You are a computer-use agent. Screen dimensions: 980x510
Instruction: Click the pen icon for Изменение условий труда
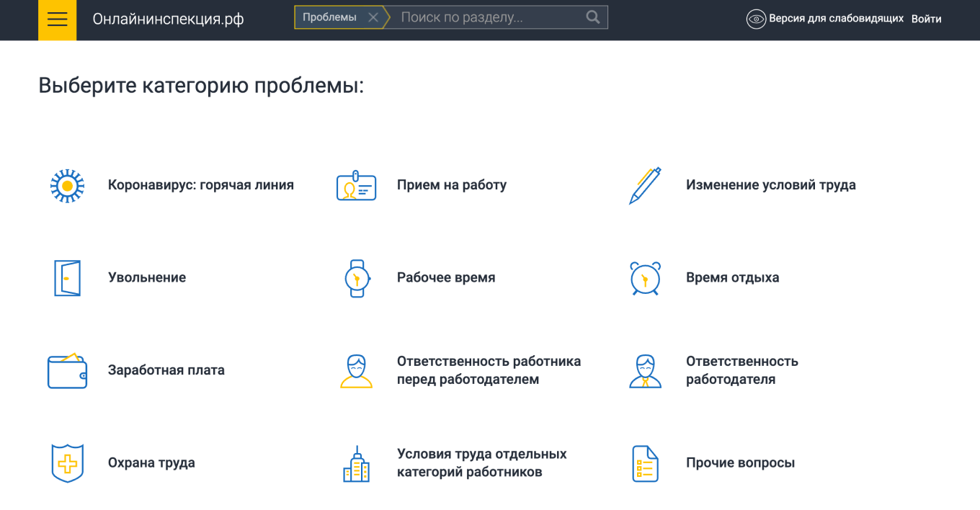[x=645, y=185]
